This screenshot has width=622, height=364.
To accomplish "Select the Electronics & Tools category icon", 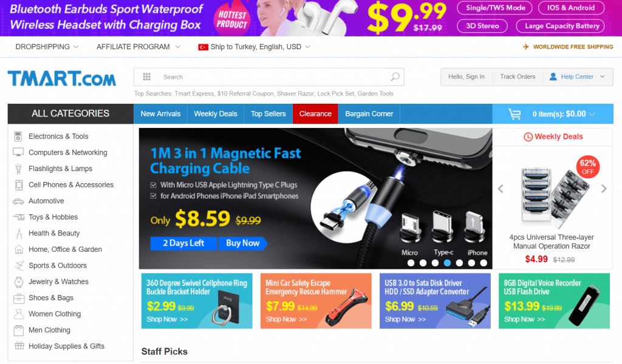I will [18, 136].
